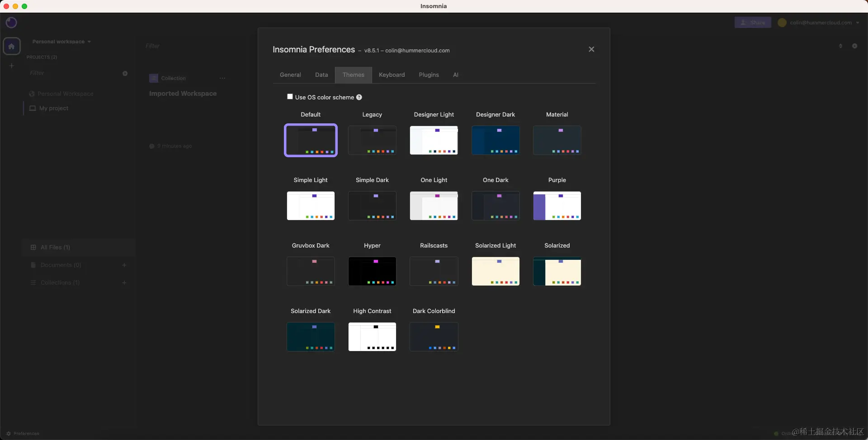The height and width of the screenshot is (440, 868).
Task: Pick the Simple Dark theme
Action: pyautogui.click(x=372, y=206)
